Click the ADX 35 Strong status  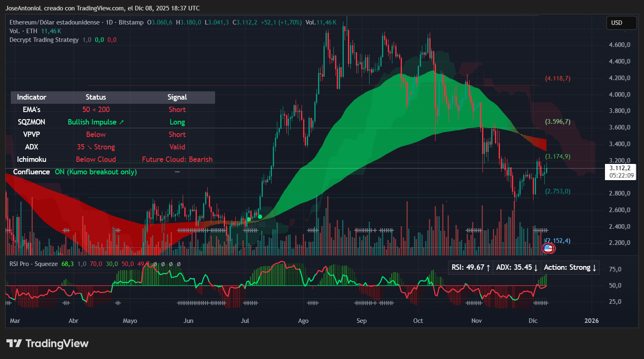pos(95,147)
